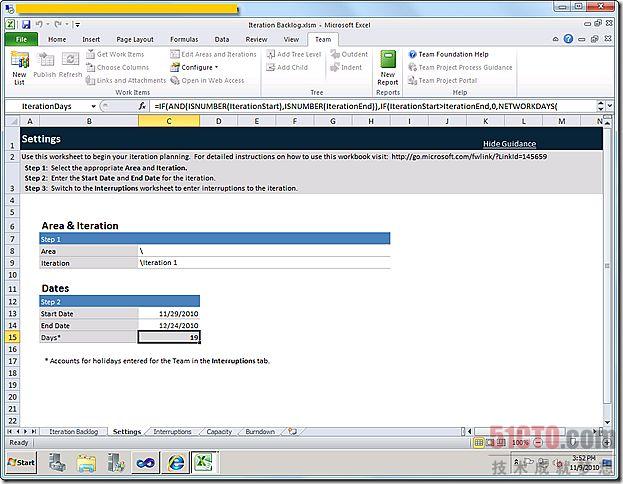Open Windows Explorer folder on taskbar
Image resolution: width=623 pixels, height=484 pixels.
86,463
